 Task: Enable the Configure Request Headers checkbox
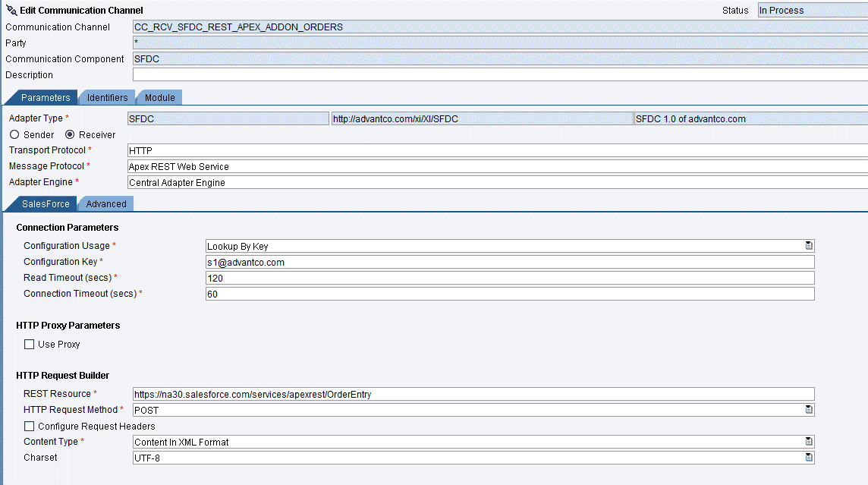29,425
